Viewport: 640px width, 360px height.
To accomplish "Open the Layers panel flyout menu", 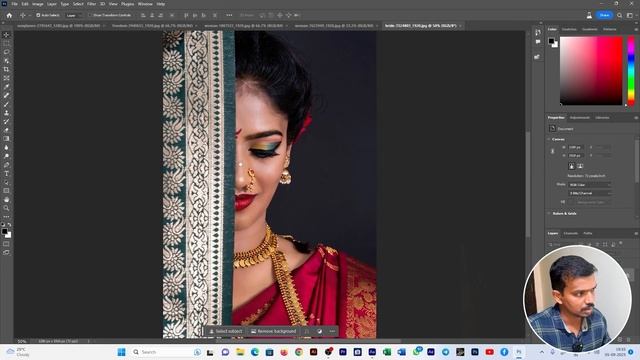I will [636, 233].
